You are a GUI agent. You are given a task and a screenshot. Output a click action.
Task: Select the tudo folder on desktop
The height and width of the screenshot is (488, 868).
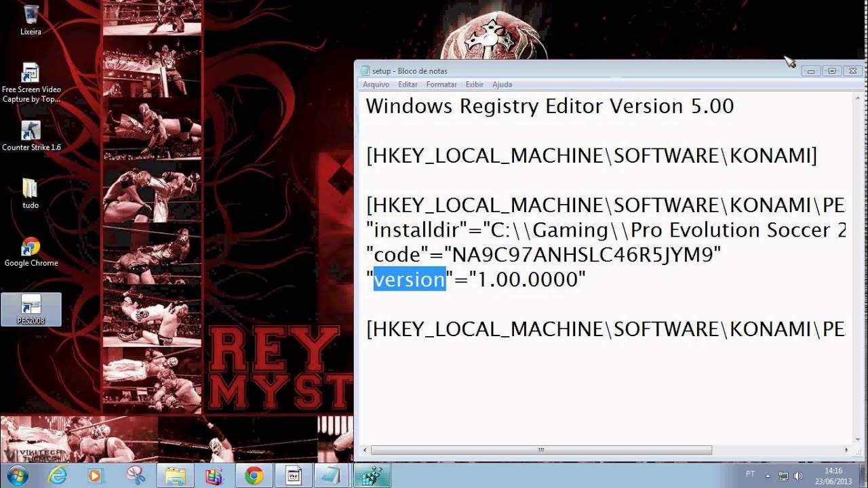coord(31,193)
